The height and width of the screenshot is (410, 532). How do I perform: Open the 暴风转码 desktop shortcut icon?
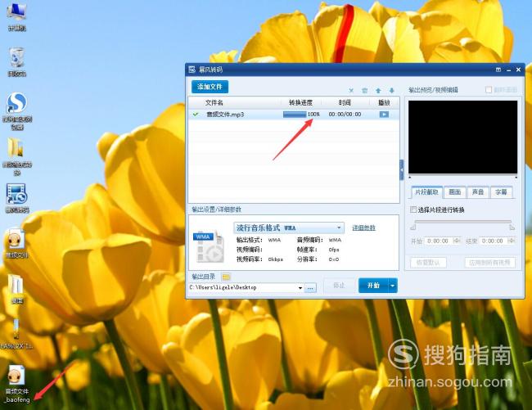pyautogui.click(x=17, y=198)
